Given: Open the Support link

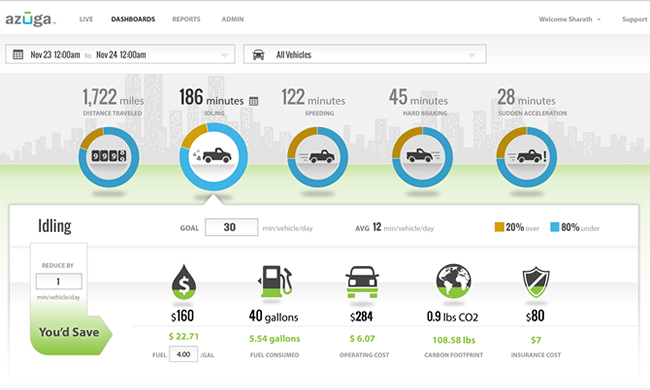Looking at the screenshot, I should (634, 19).
